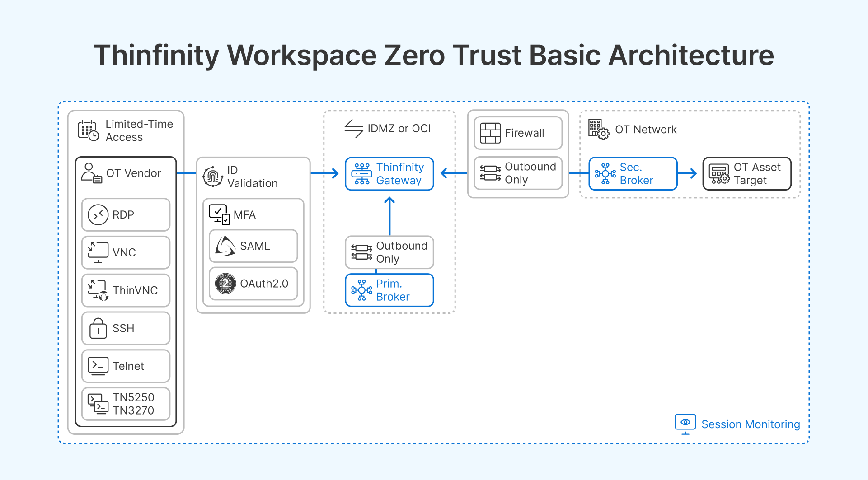Click the SSH padlock icon
Screen dimensions: 868x480
point(98,328)
